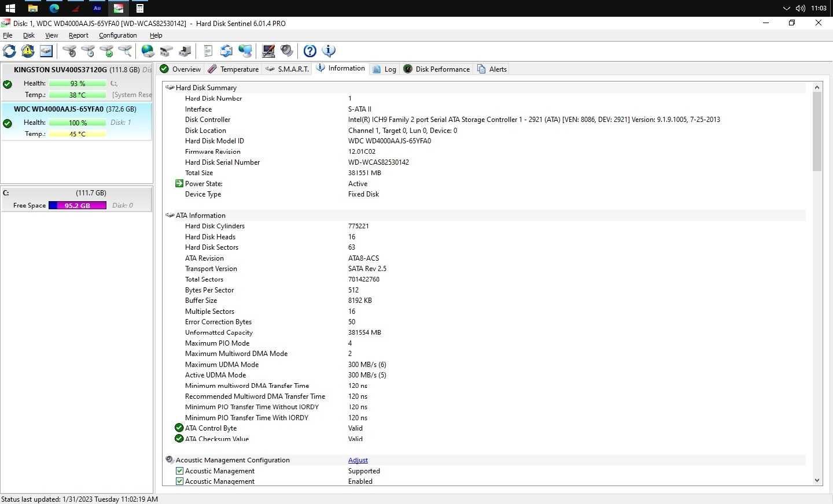Click the laptop configuration toolbar icon
The height and width of the screenshot is (504, 833).
(268, 51)
